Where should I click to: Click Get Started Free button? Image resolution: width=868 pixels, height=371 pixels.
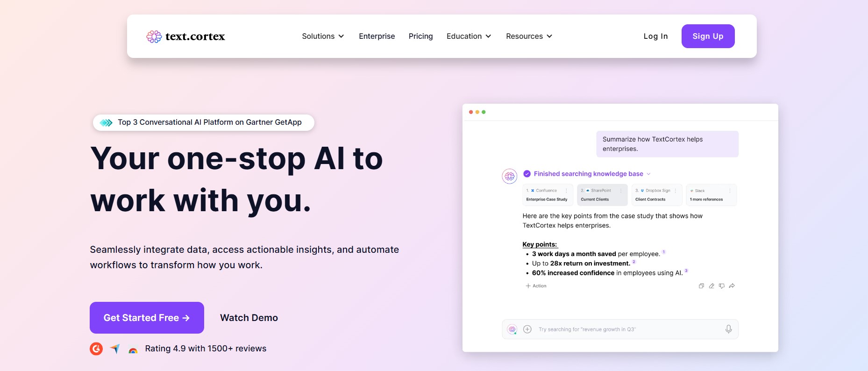coord(147,318)
